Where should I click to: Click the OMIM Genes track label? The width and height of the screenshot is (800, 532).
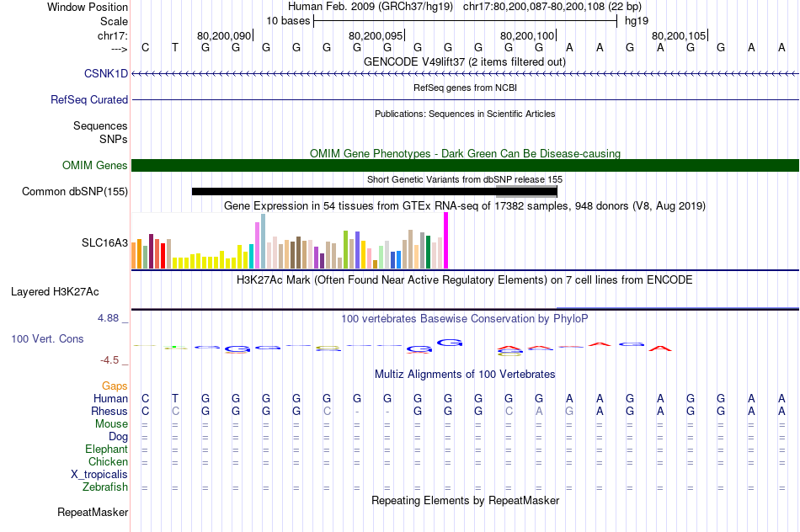(x=94, y=166)
